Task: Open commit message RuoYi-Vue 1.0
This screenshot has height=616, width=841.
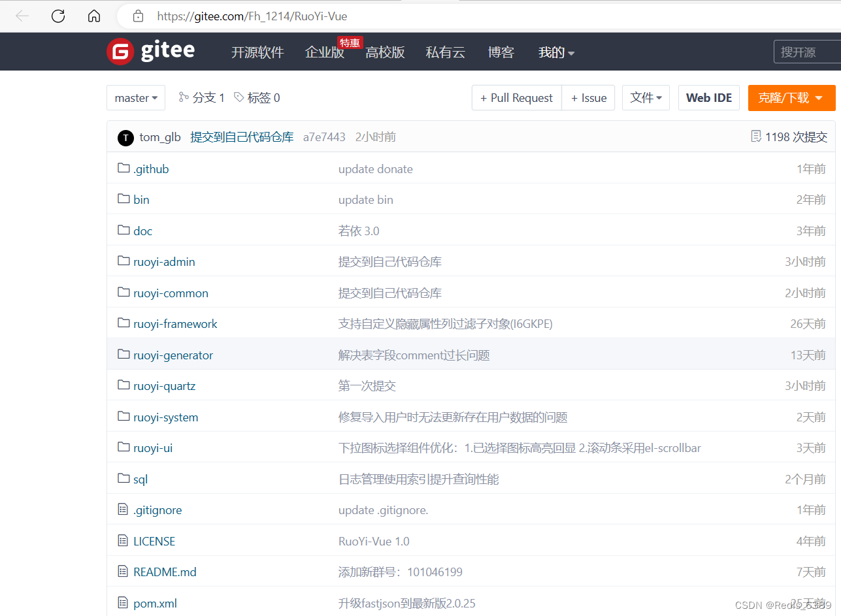Action: pos(374,541)
